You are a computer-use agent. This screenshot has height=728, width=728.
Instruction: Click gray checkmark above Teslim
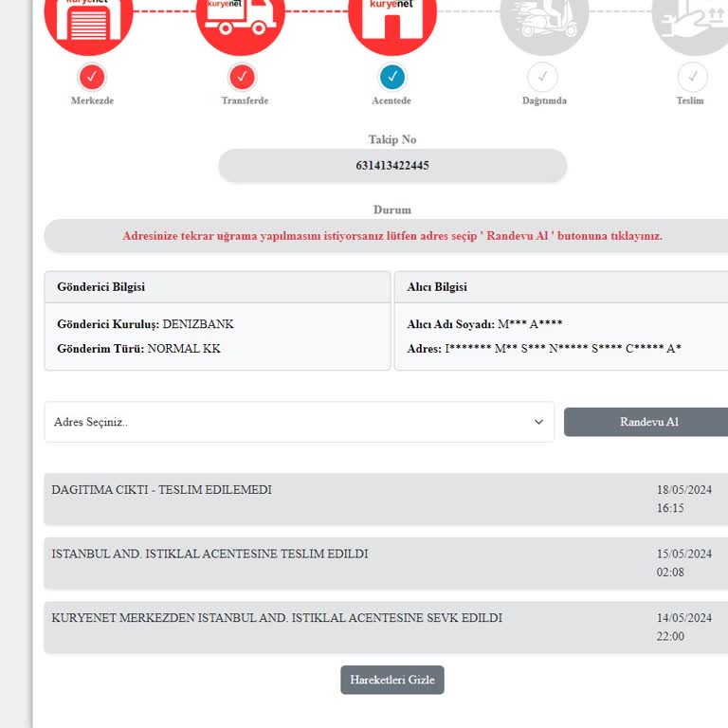click(x=693, y=77)
